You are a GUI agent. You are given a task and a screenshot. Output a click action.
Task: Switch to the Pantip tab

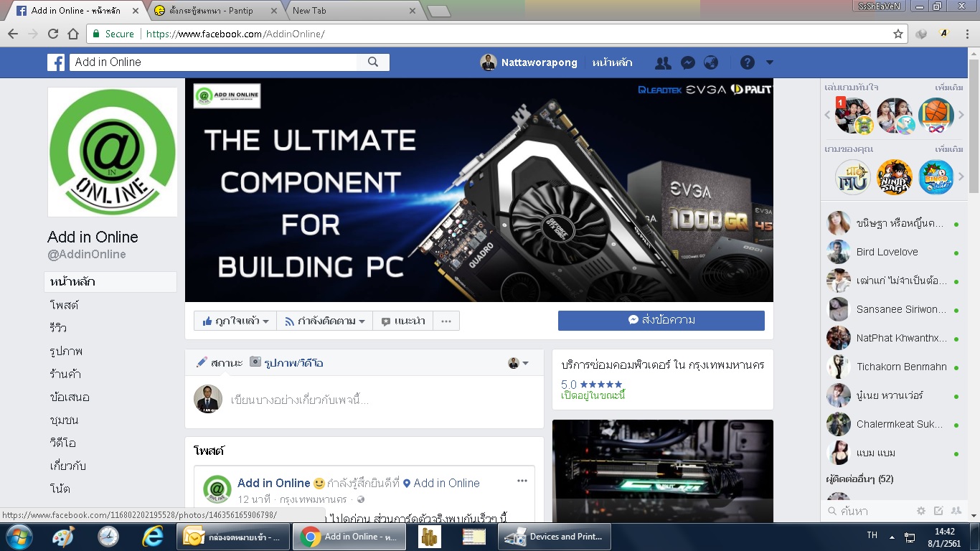tap(215, 11)
